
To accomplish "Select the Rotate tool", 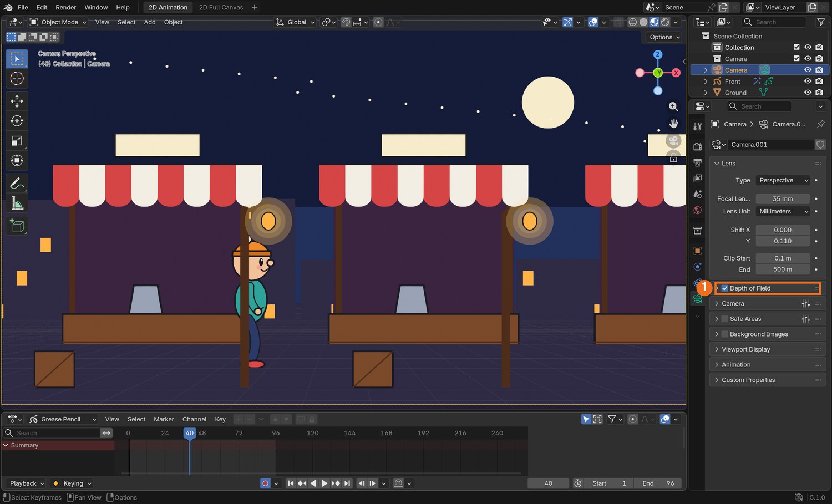I will coord(17,121).
